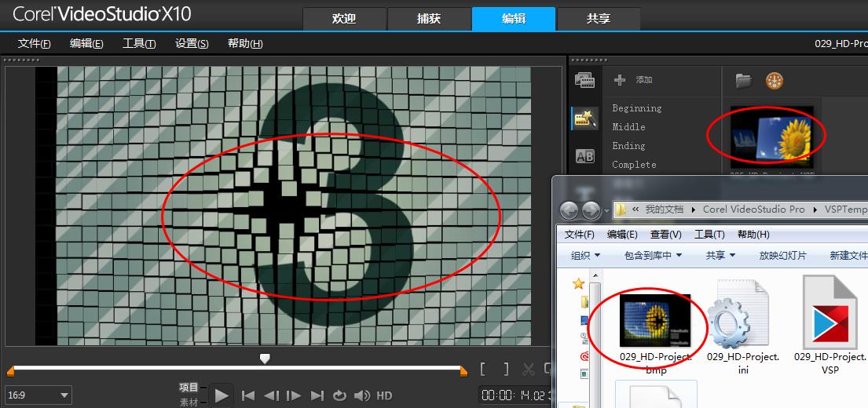The image size is (868, 408).
Task: Play the project preview
Action: tap(222, 395)
